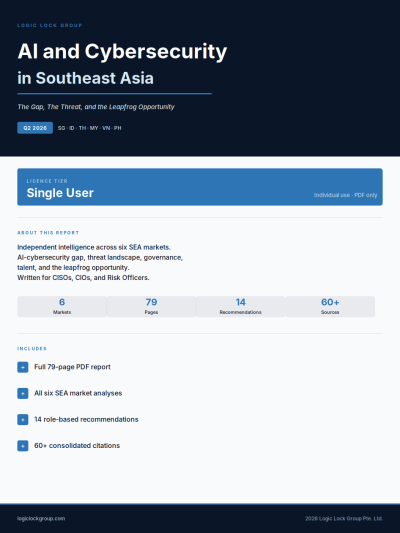Click the 14 Recommendations stat card
This screenshot has height=533, width=400.
tap(241, 306)
